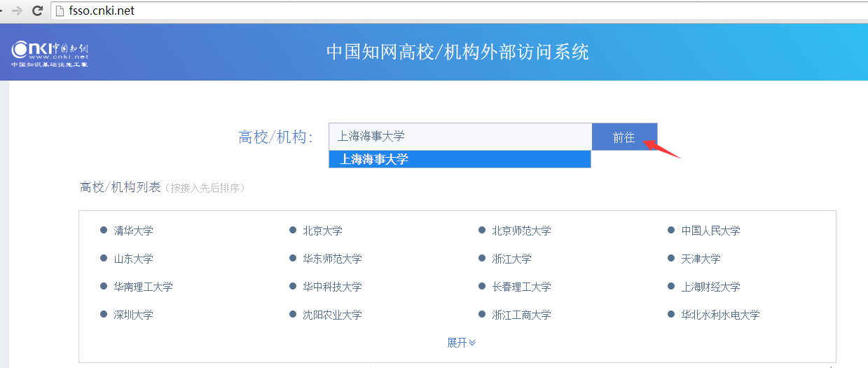
Task: Pick 浙江工商大学 from the list
Action: (521, 315)
